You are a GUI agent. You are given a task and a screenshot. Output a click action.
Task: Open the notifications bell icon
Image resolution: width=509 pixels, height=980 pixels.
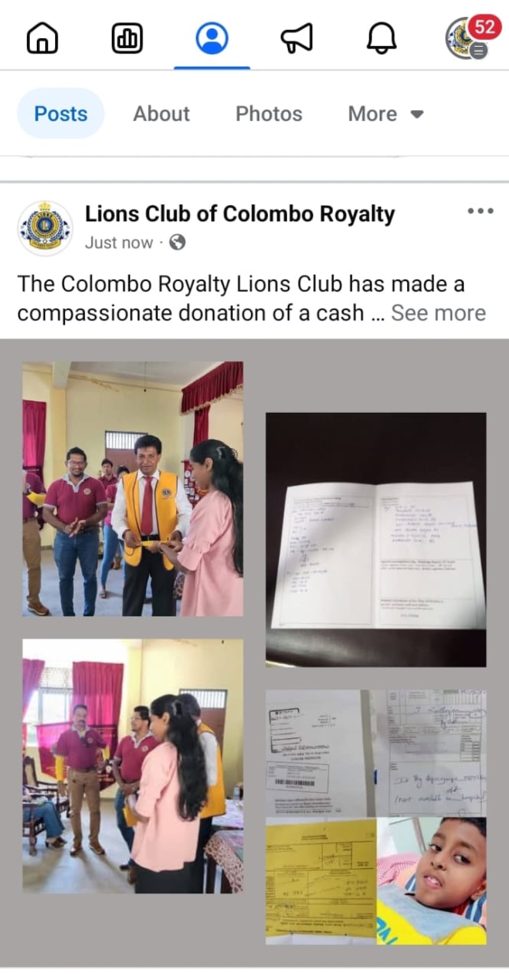(x=382, y=38)
